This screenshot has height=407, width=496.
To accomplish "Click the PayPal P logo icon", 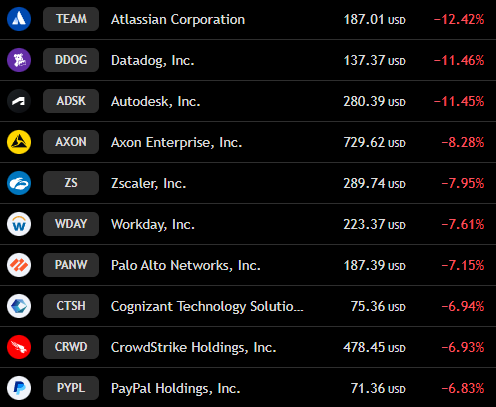I will [x=19, y=388].
